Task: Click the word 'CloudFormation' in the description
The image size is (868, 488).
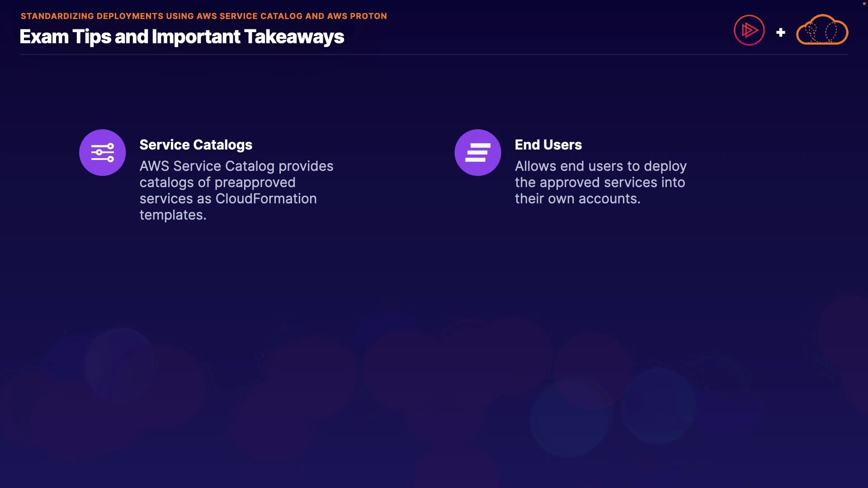Action: click(266, 199)
